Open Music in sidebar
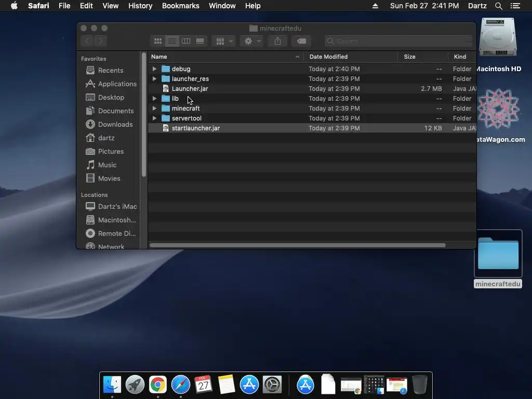 tap(101, 165)
